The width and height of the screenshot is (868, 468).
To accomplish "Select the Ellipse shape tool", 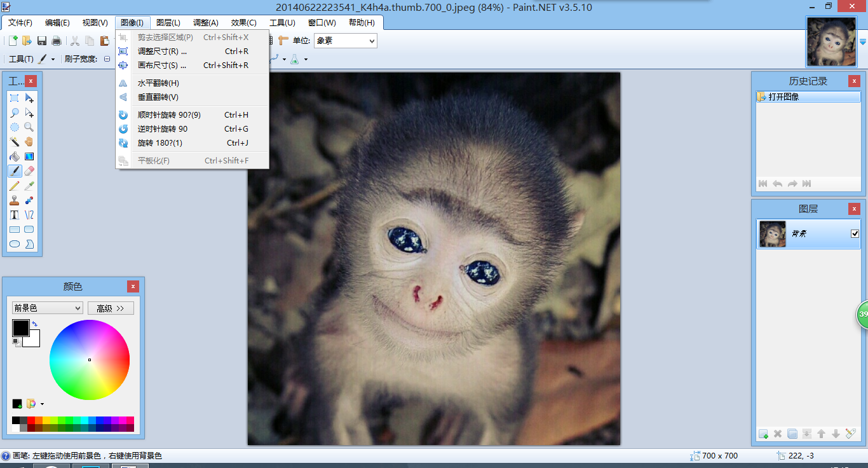I will pyautogui.click(x=15, y=244).
